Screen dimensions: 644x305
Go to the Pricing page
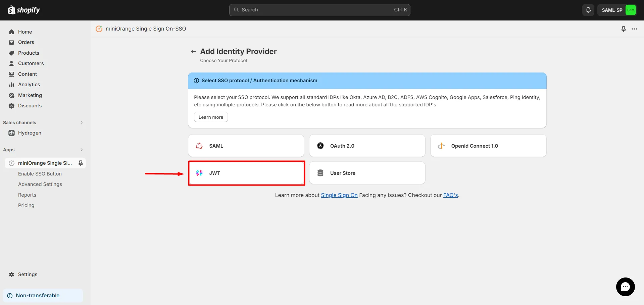(26, 205)
